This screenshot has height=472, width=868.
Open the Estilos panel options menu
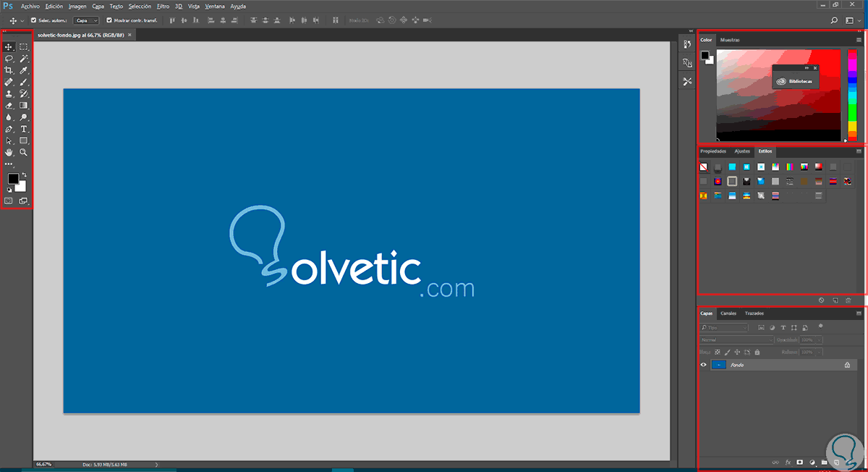pos(859,151)
